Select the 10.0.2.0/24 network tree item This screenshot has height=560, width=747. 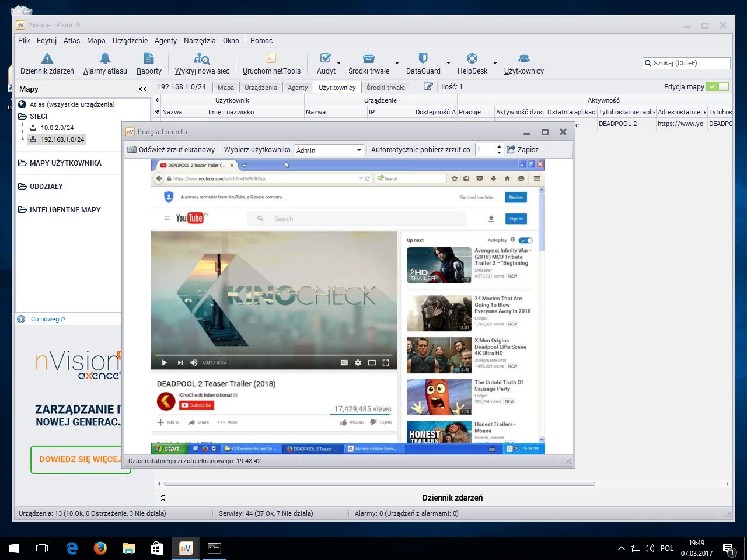[57, 128]
